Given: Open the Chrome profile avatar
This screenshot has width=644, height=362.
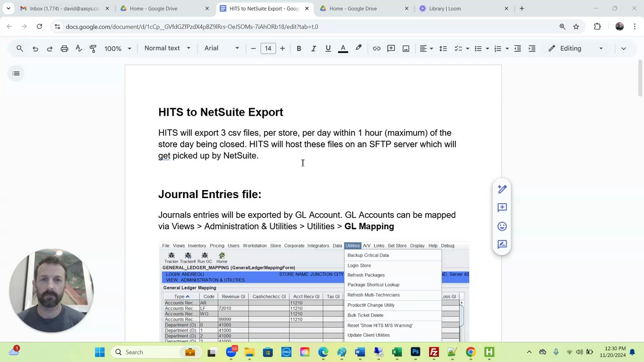Looking at the screenshot, I should [619, 27].
